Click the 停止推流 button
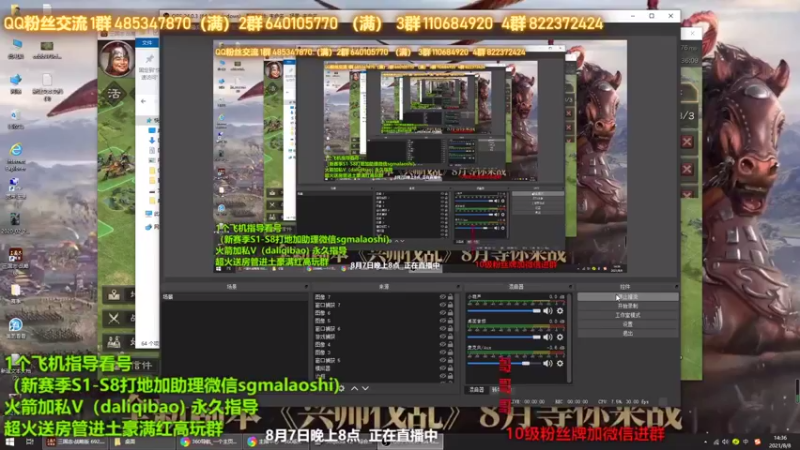Screen dimensions: 800x450 tap(628, 296)
